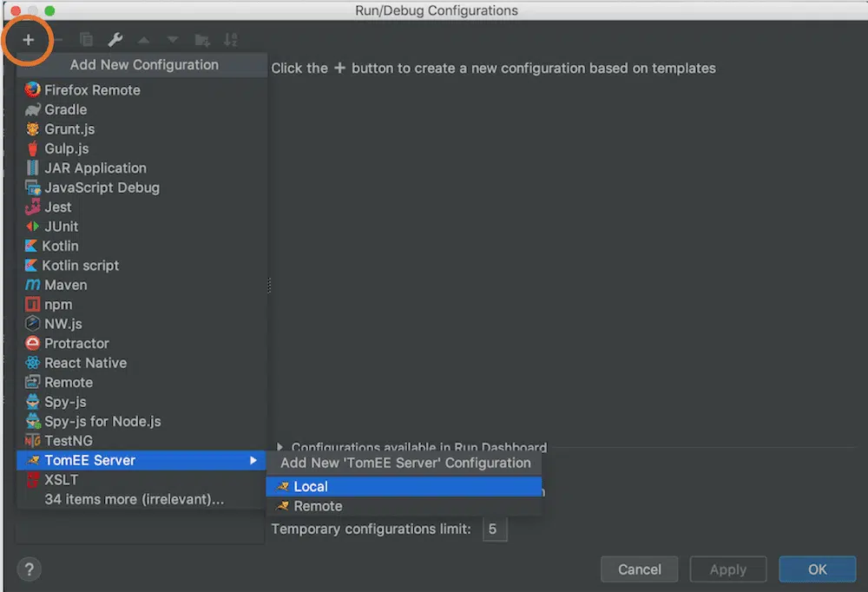Select the JUnit configuration type
This screenshot has height=592, width=868.
[x=61, y=227]
